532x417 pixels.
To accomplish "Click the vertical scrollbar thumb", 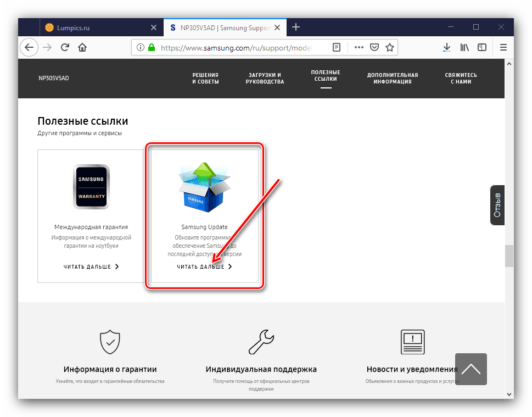I will [x=509, y=255].
